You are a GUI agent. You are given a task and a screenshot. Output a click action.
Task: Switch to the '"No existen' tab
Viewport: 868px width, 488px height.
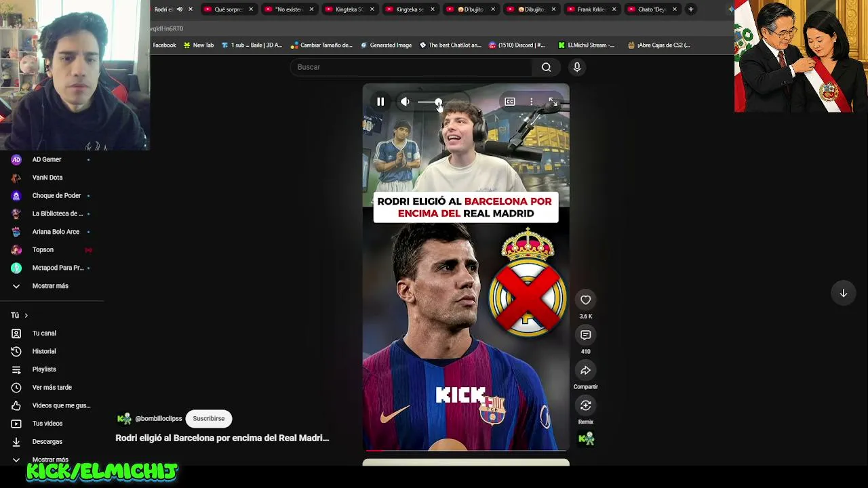(288, 9)
